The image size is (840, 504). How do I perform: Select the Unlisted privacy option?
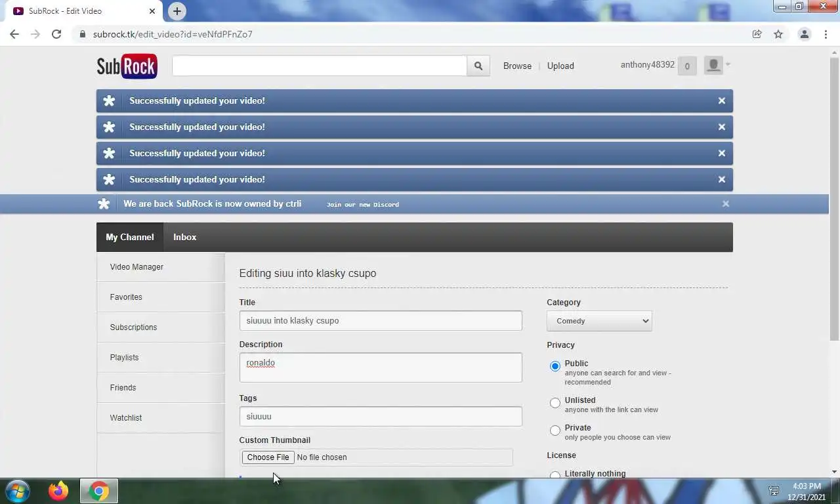coord(555,403)
